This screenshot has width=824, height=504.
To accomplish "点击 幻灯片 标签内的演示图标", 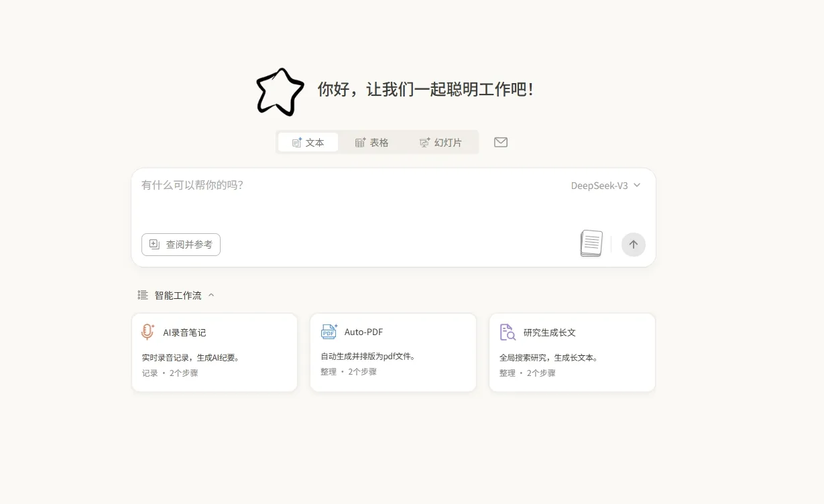I will coord(424,142).
